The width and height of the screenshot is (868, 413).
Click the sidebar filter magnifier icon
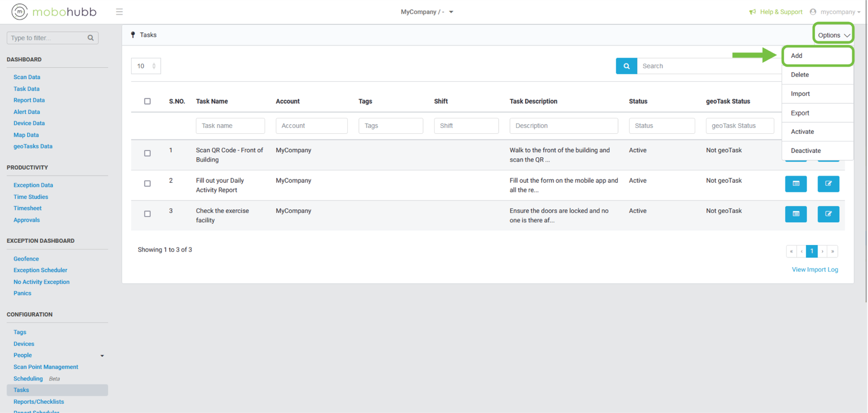click(91, 38)
